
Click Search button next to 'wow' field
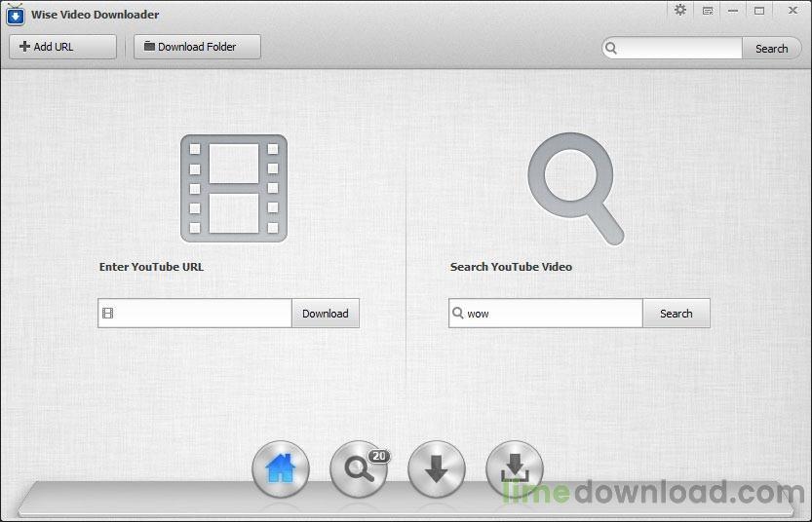tap(676, 313)
